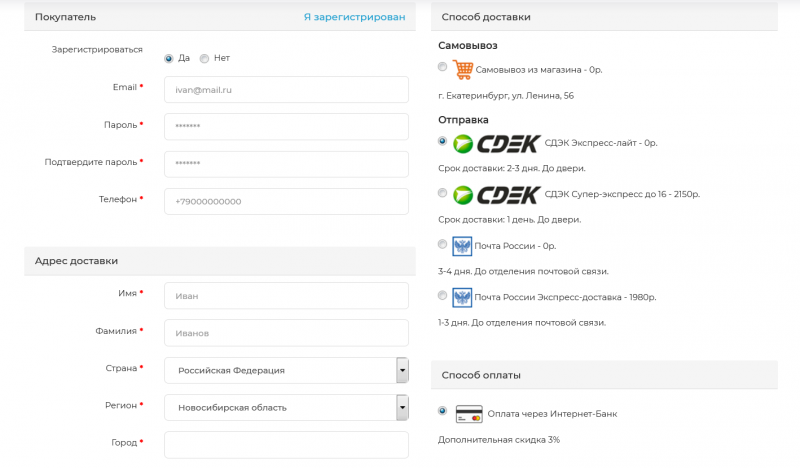Open the 'Страна' country dropdown

(402, 370)
